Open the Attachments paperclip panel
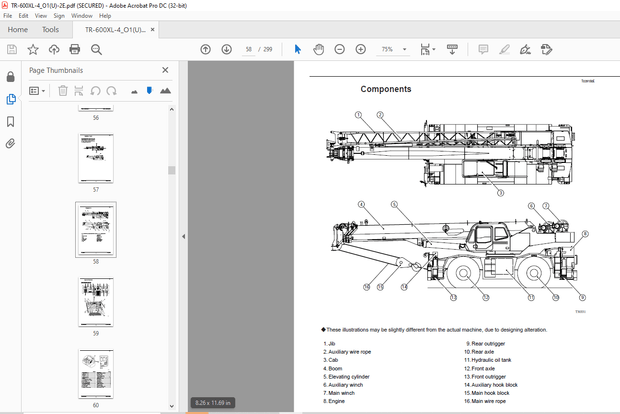This screenshot has height=414, width=620. 11,143
